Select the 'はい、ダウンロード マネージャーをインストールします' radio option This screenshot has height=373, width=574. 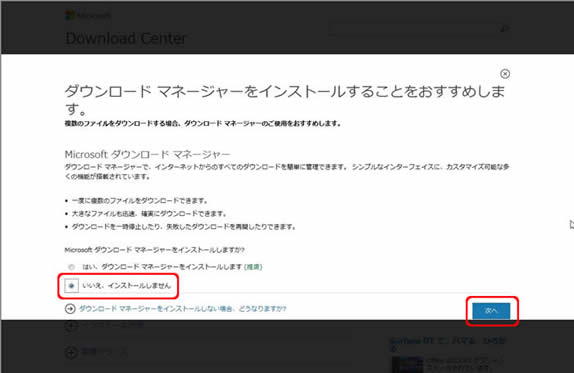[x=71, y=267]
